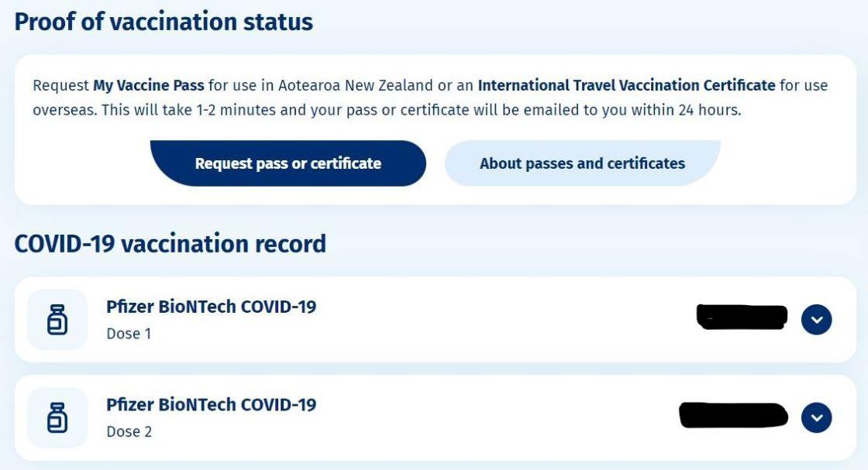Click the "Dose 1" label
This screenshot has width=868, height=470.
[x=129, y=334]
